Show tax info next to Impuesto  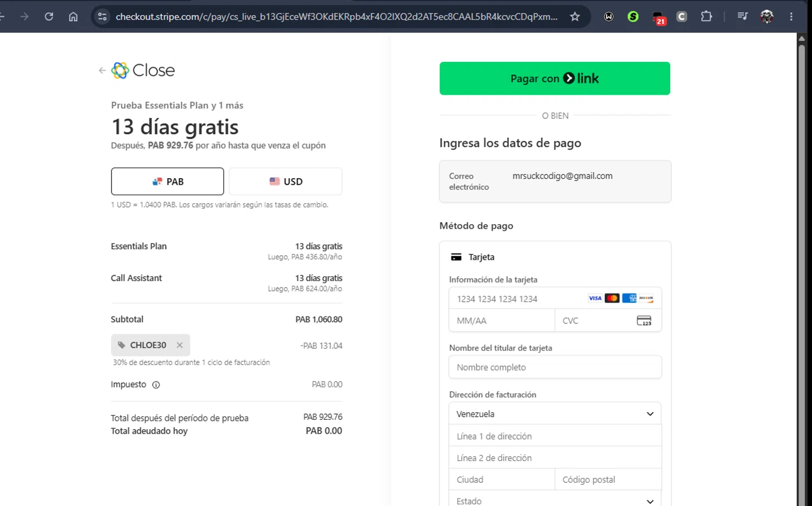pyautogui.click(x=156, y=385)
